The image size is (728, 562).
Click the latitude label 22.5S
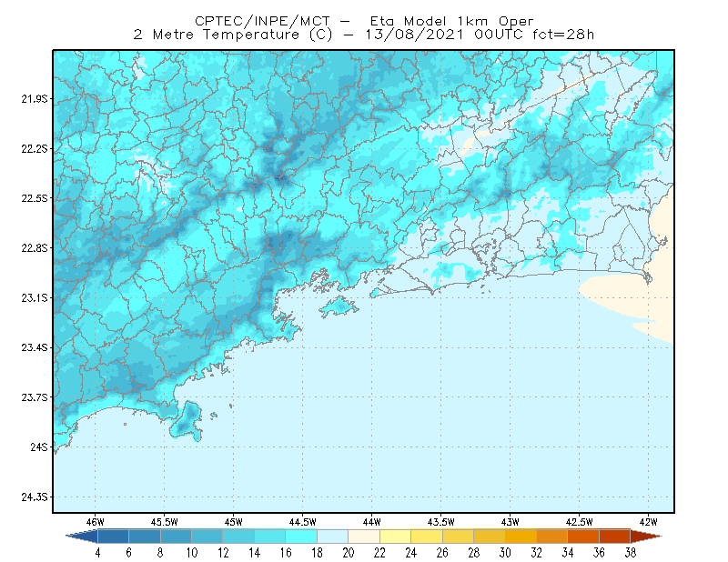pyautogui.click(x=35, y=198)
